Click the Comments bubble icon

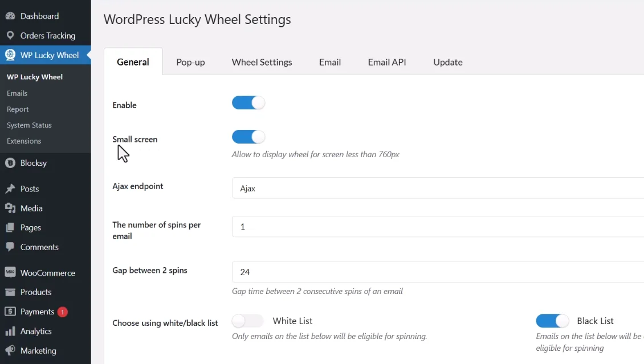(10, 247)
